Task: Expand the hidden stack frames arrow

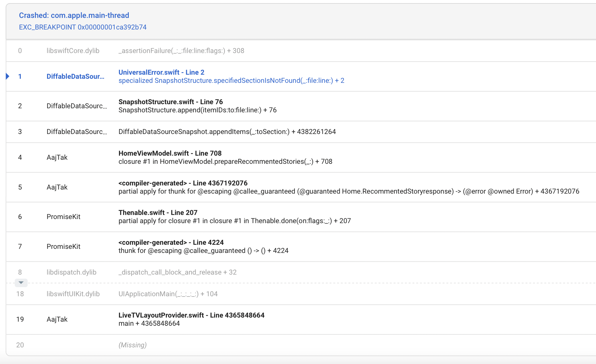Action: pos(21,283)
